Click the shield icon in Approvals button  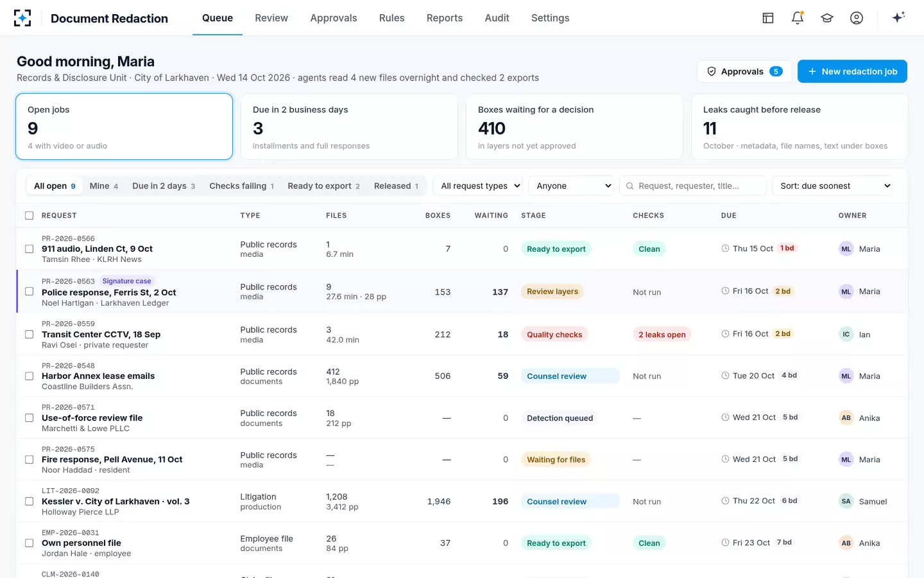click(x=712, y=71)
